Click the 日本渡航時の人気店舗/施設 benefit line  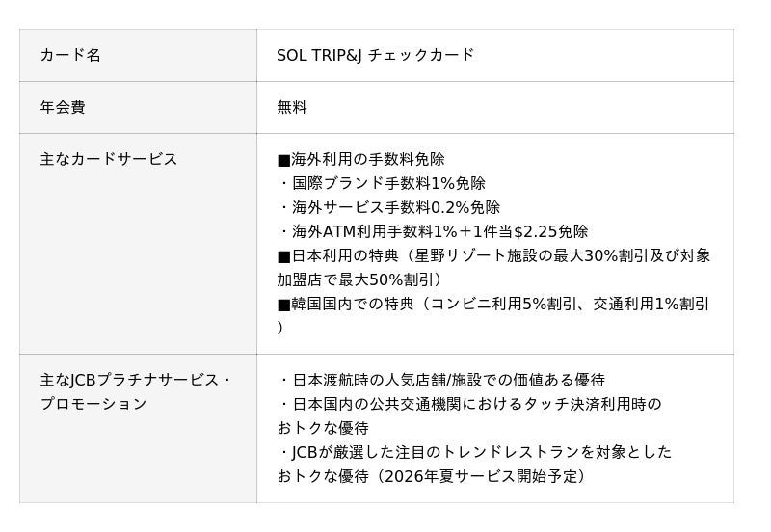445,380
